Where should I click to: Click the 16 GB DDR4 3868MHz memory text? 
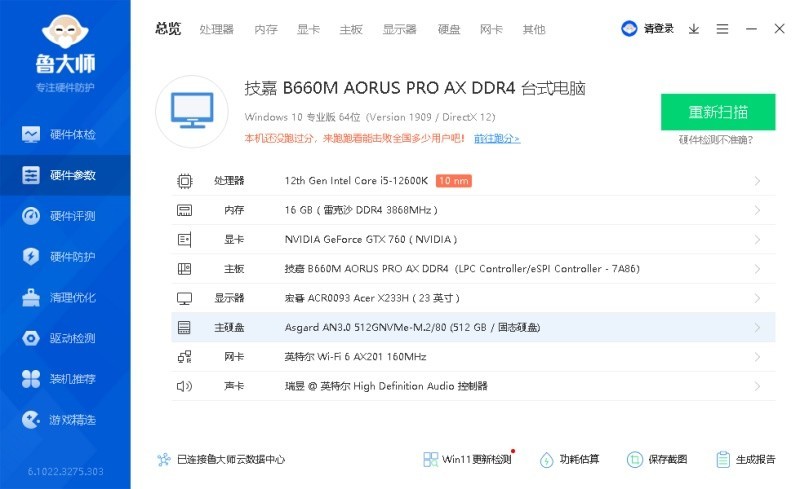pyautogui.click(x=361, y=210)
